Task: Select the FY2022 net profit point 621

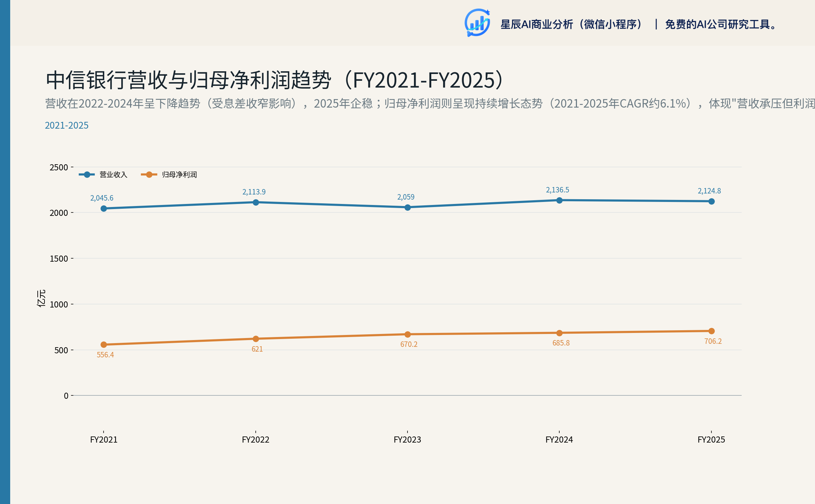Action: [x=256, y=339]
